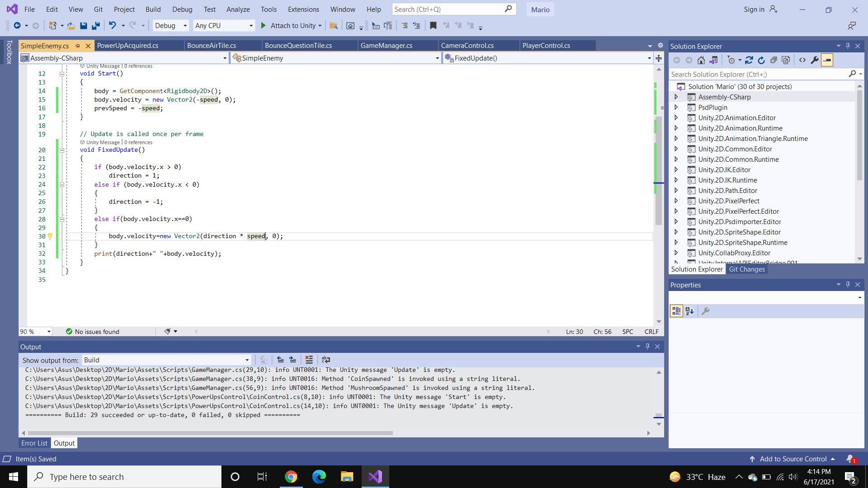
Task: Toggle word wrap in the Output window
Action: 325,360
